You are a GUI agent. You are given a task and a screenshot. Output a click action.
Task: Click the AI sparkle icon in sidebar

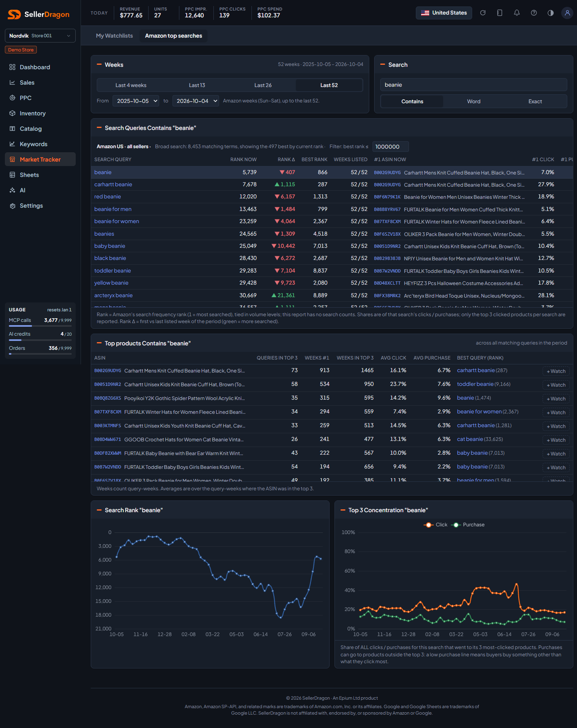(13, 190)
